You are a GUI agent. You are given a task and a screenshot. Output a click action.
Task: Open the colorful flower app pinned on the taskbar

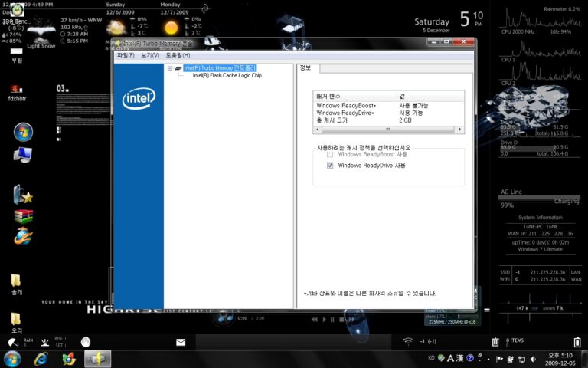[69, 359]
